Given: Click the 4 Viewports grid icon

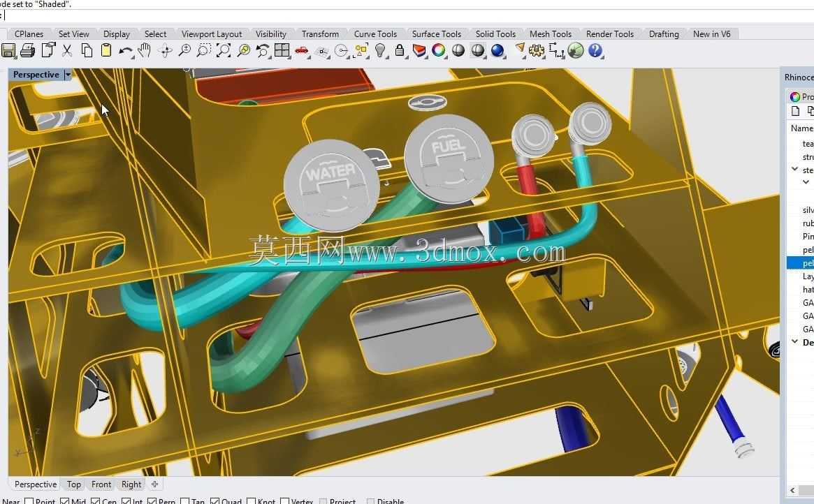Looking at the screenshot, I should coord(282,50).
